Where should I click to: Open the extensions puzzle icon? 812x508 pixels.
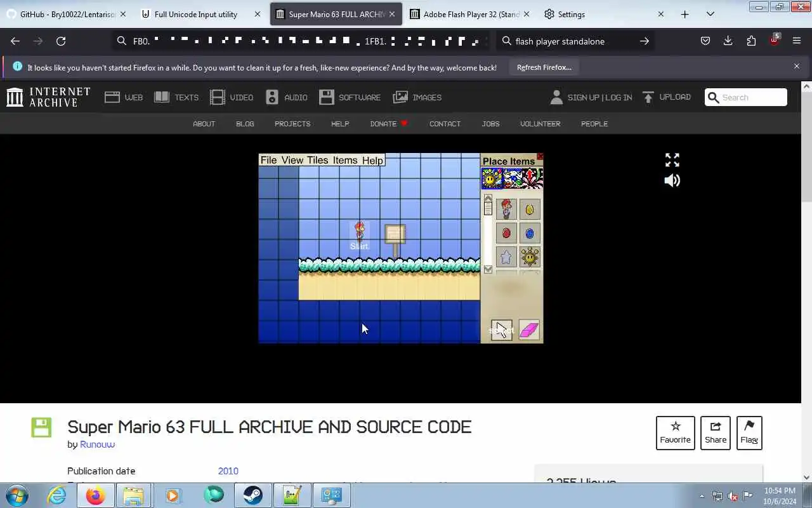pyautogui.click(x=751, y=41)
